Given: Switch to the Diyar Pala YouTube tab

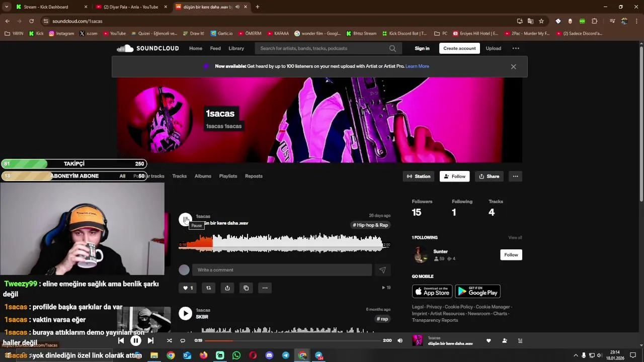Looking at the screenshot, I should tap(132, 7).
